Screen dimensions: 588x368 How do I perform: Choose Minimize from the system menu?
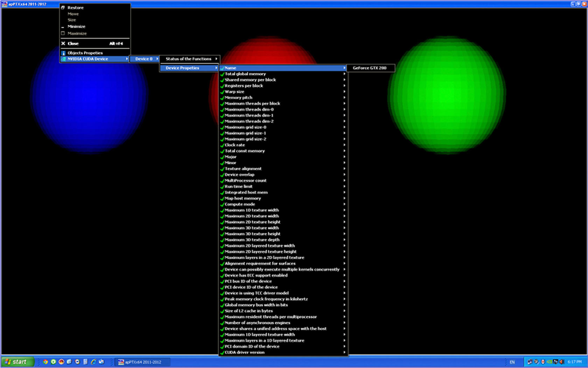point(76,27)
